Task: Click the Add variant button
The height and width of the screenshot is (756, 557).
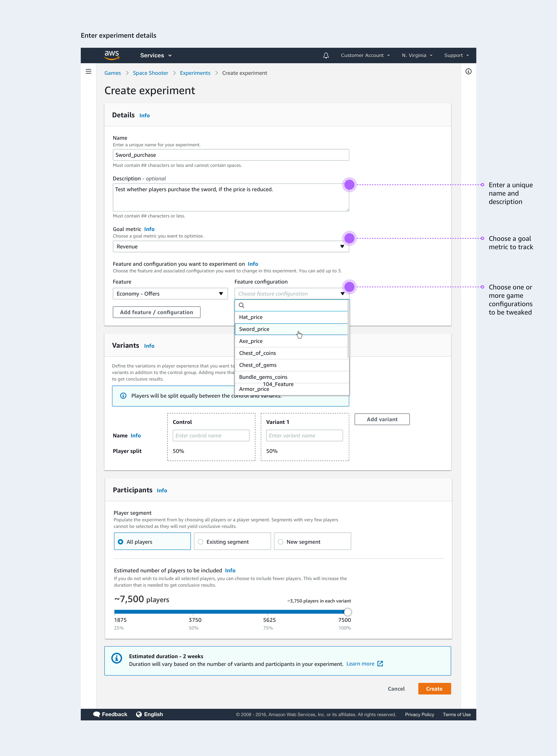Action: tap(382, 419)
